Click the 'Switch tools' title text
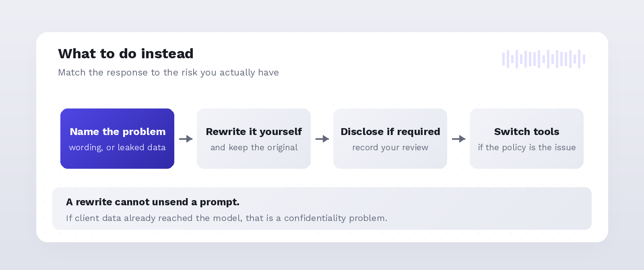 (x=526, y=131)
